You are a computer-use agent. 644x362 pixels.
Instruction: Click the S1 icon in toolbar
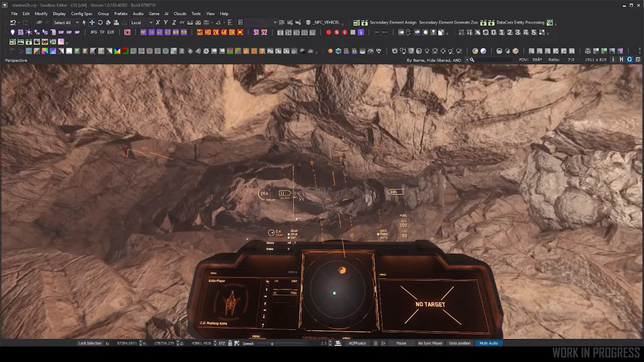pos(256,33)
